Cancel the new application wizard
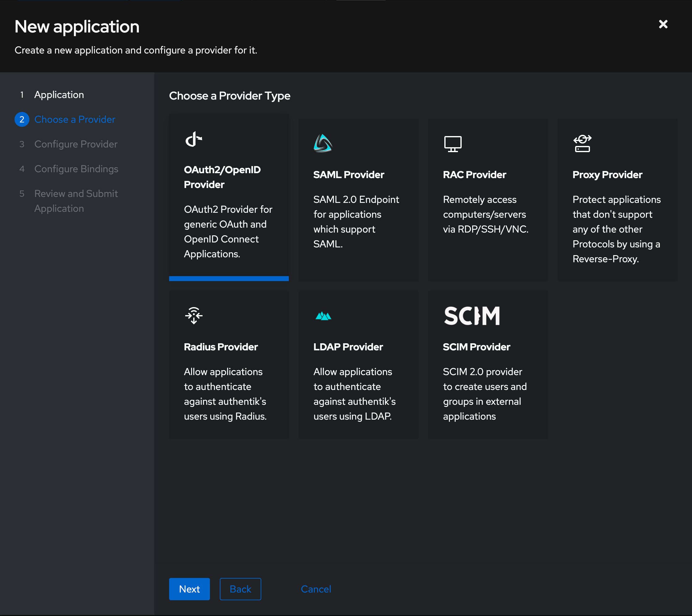Screen dimensions: 692x616 coord(315,589)
